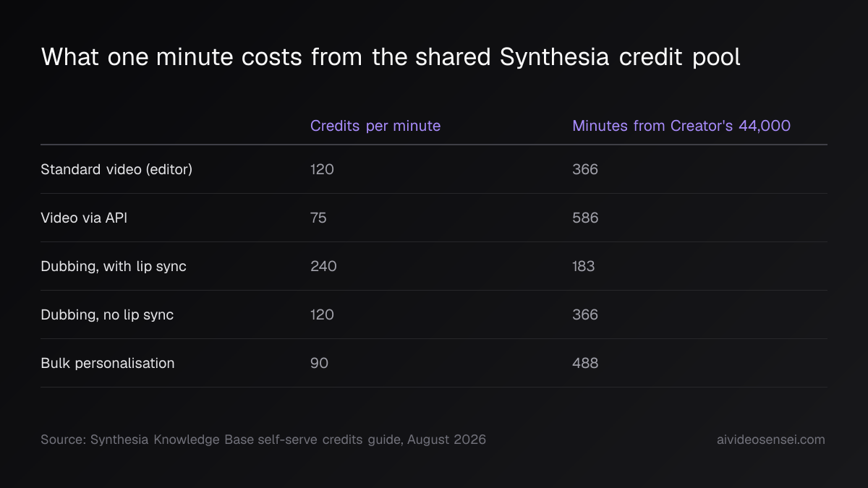Click the Source citation line at bottom

click(x=263, y=440)
